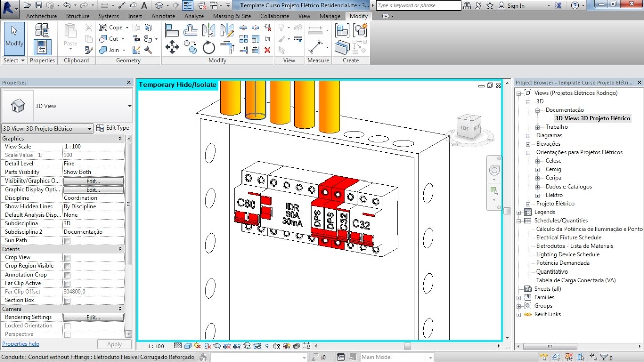
Task: Click the Type Properties icon in Properties panel
Action: coord(42,30)
